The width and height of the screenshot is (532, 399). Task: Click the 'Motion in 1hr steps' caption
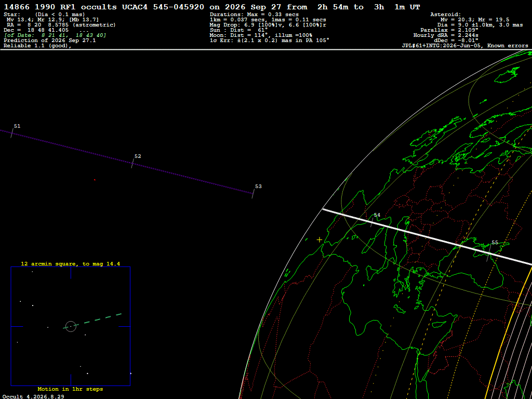[70, 389]
